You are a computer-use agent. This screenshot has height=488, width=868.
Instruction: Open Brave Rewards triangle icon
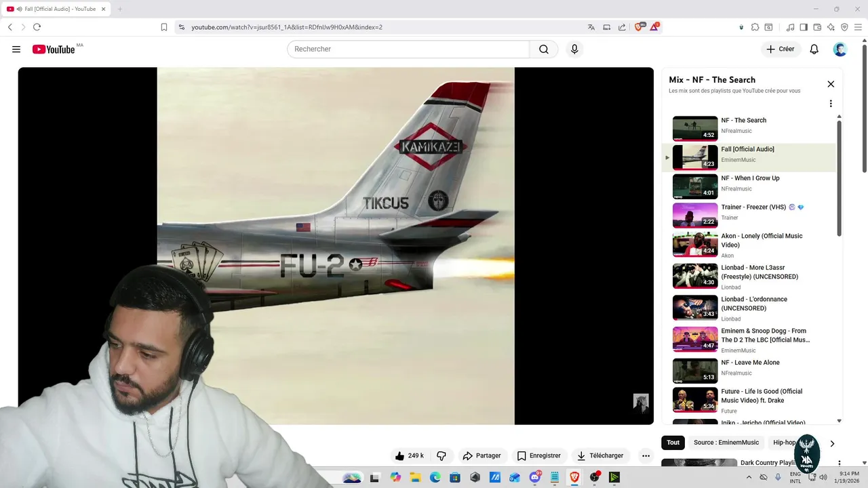(x=654, y=27)
